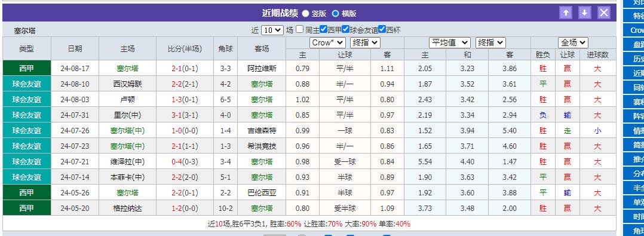
Task: Click the date 24-08-17
Action: (x=75, y=69)
